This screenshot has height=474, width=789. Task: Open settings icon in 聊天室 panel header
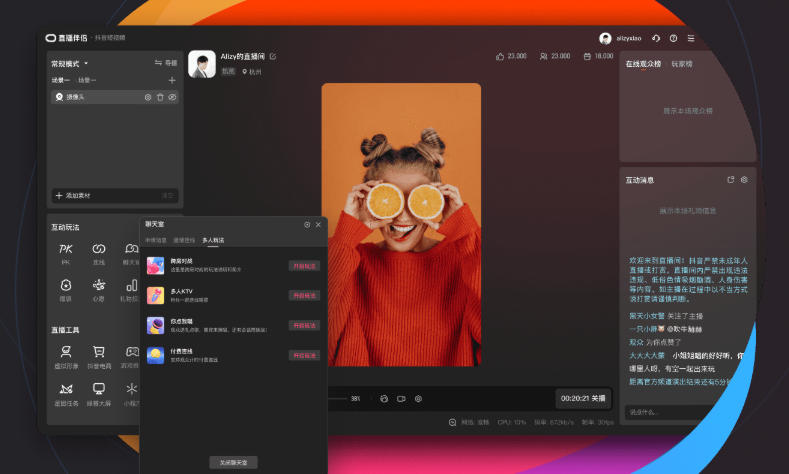click(307, 224)
